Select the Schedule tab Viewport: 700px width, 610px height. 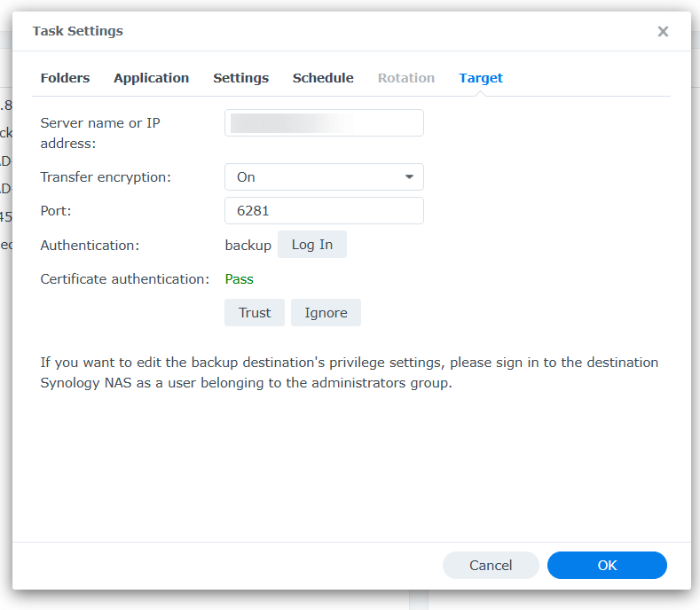[x=323, y=78]
